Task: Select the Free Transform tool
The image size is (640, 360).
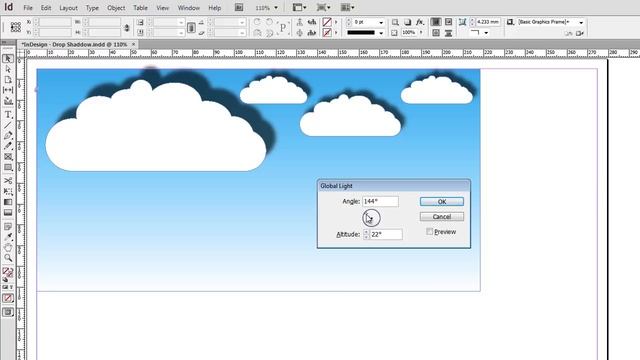Action: tap(8, 191)
